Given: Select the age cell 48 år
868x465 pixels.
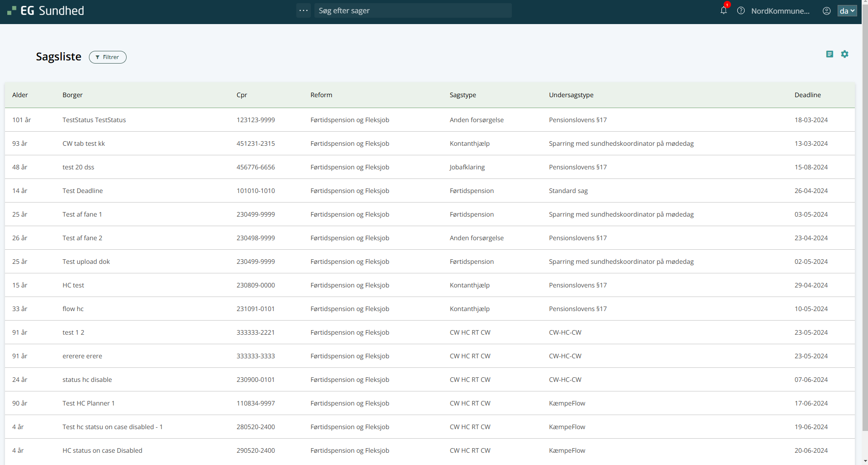Looking at the screenshot, I should tap(20, 167).
